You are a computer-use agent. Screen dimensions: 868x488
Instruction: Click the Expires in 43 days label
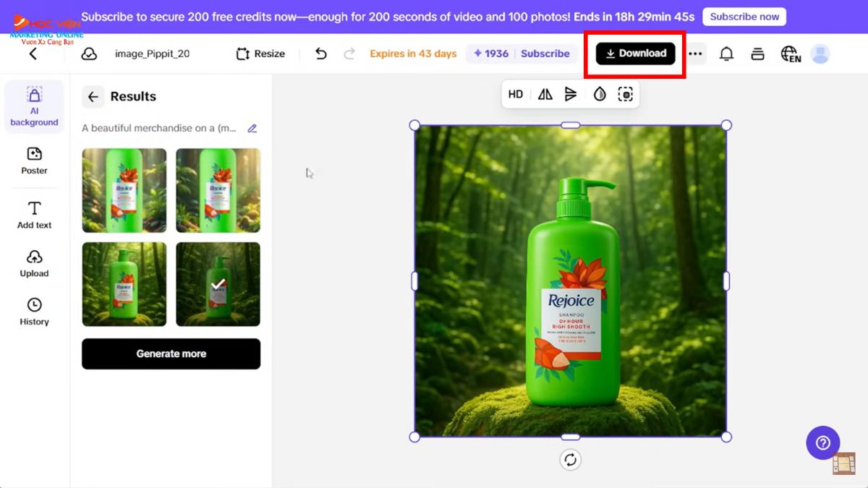[x=413, y=53]
